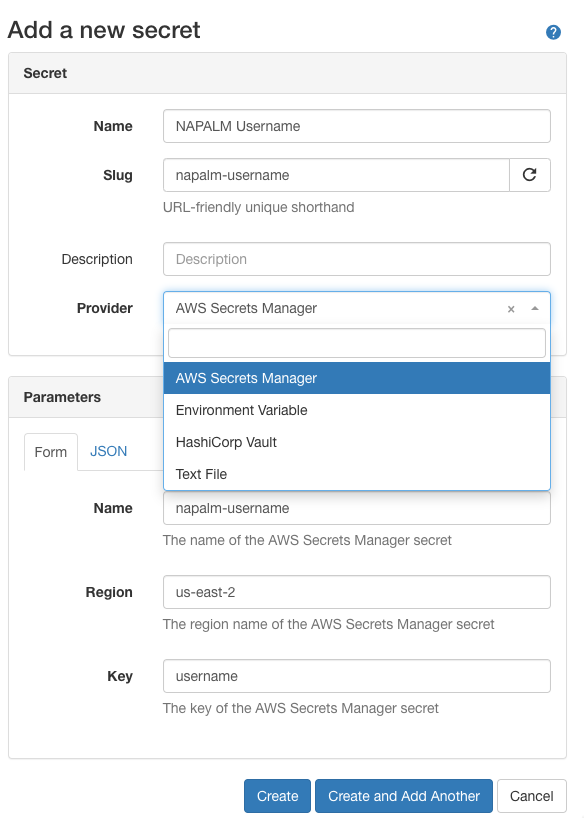The height and width of the screenshot is (818, 584).
Task: Edit the parameters Name field napalm-username
Action: 357,508
